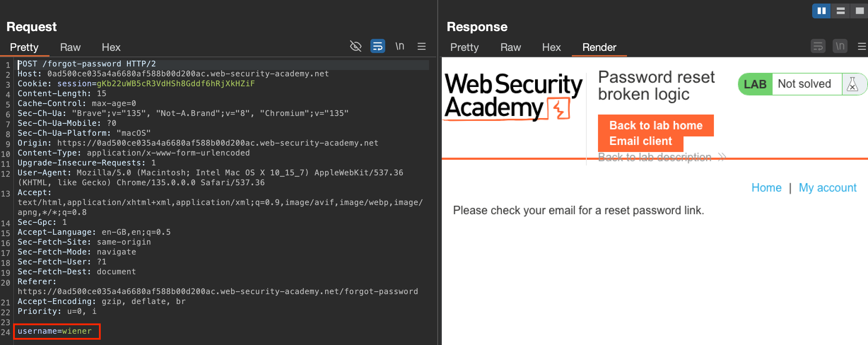Toggle show newlines \n in Request panel
Viewport: 868px width, 345px height.
coord(400,46)
